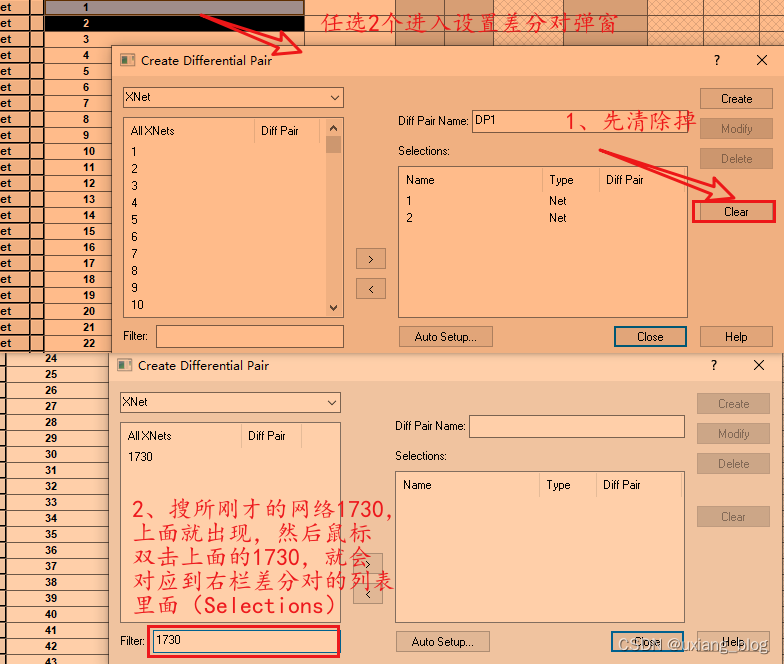Select row 42 in lower background spreadsheet
The image size is (784, 664).
[51, 646]
